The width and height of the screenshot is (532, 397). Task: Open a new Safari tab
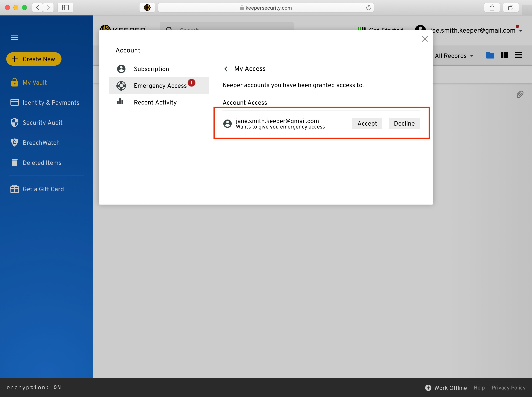tap(527, 10)
